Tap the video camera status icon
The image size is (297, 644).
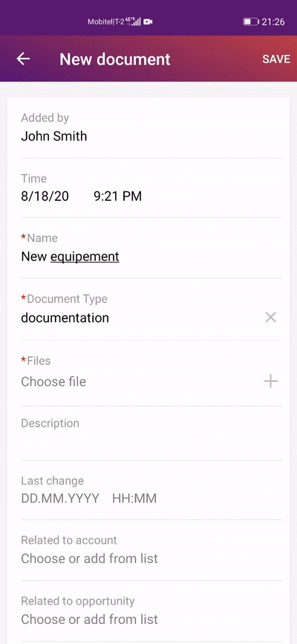tap(148, 22)
